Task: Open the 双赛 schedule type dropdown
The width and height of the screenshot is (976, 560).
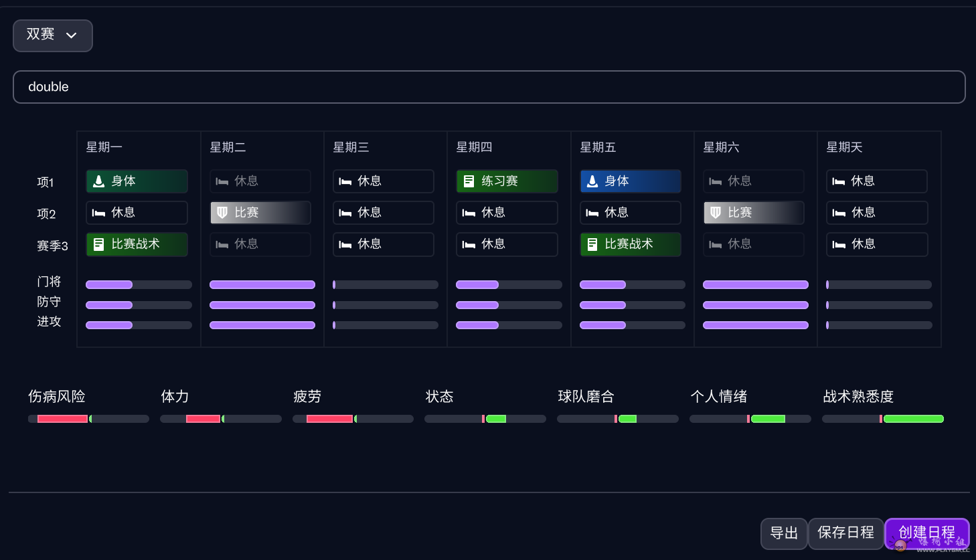Action: pos(52,35)
